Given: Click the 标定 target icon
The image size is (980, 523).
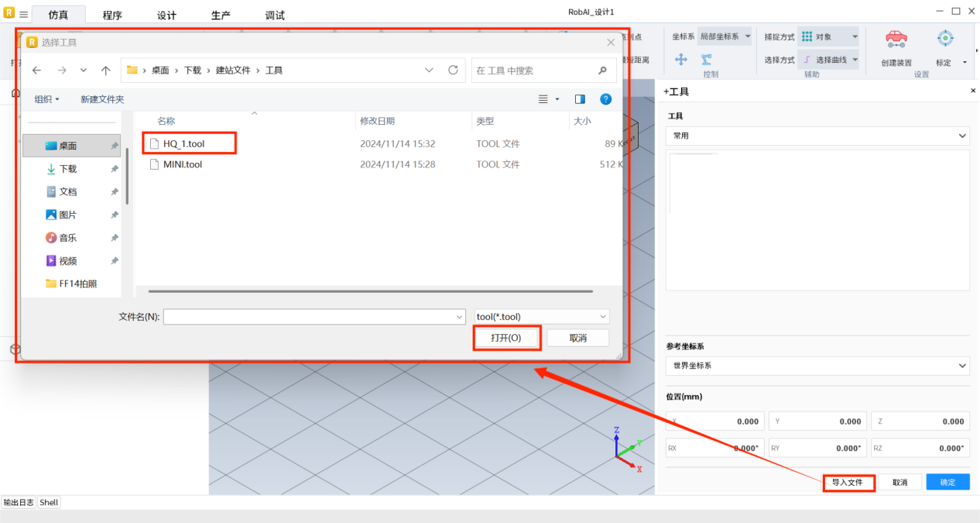Looking at the screenshot, I should pyautogui.click(x=944, y=39).
